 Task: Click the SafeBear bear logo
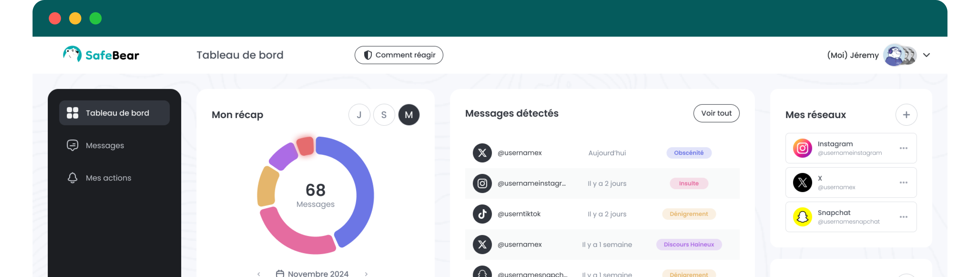[72, 54]
